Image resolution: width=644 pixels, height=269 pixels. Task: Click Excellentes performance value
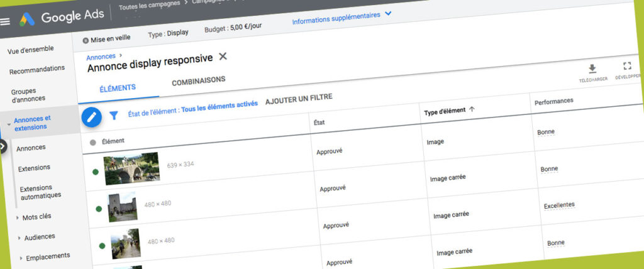click(559, 206)
